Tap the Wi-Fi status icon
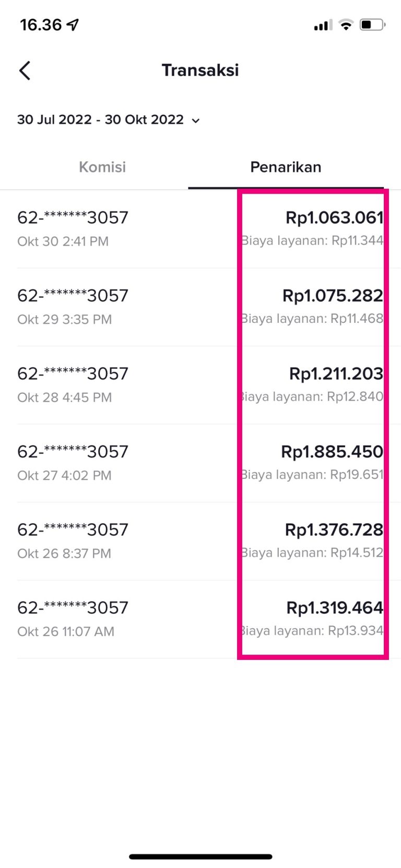 tap(346, 25)
